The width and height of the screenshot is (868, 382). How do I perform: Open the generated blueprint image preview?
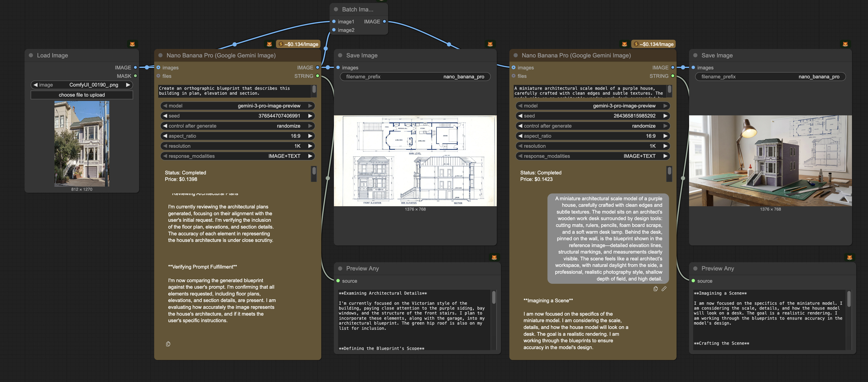(x=415, y=161)
